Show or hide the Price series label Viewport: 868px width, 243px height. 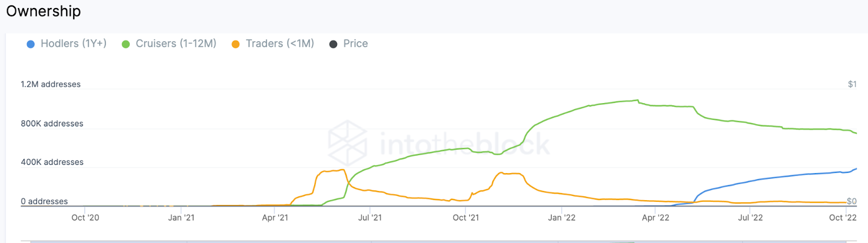[355, 43]
